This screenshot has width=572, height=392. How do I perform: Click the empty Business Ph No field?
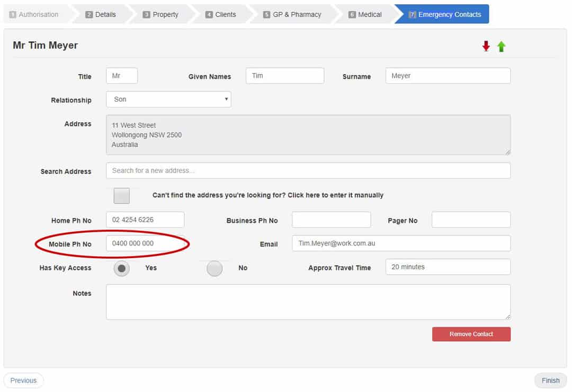point(331,220)
